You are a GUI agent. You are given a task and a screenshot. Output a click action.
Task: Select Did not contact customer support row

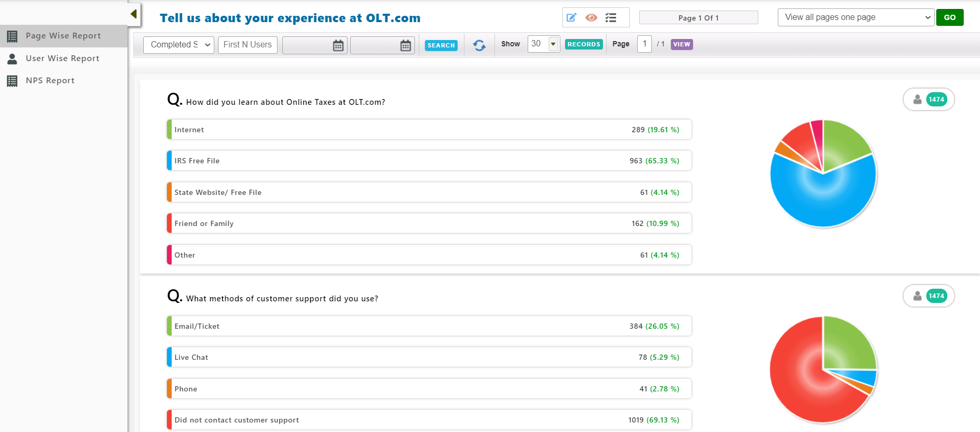[429, 420]
